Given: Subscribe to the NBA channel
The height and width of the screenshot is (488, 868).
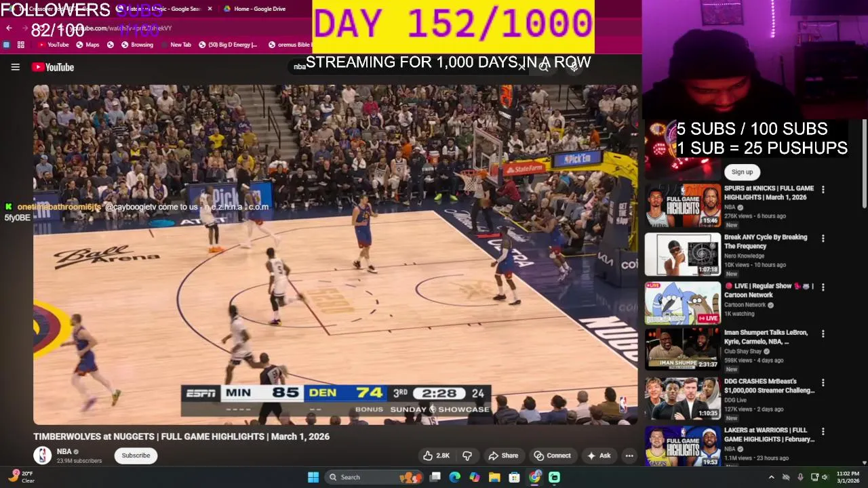Looking at the screenshot, I should [136, 455].
